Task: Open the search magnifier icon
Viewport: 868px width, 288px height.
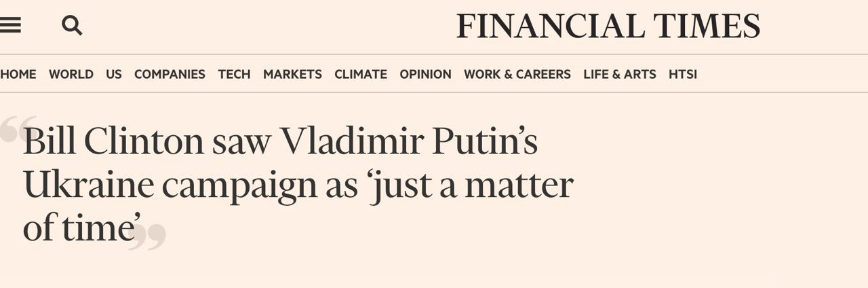Action: click(x=72, y=26)
